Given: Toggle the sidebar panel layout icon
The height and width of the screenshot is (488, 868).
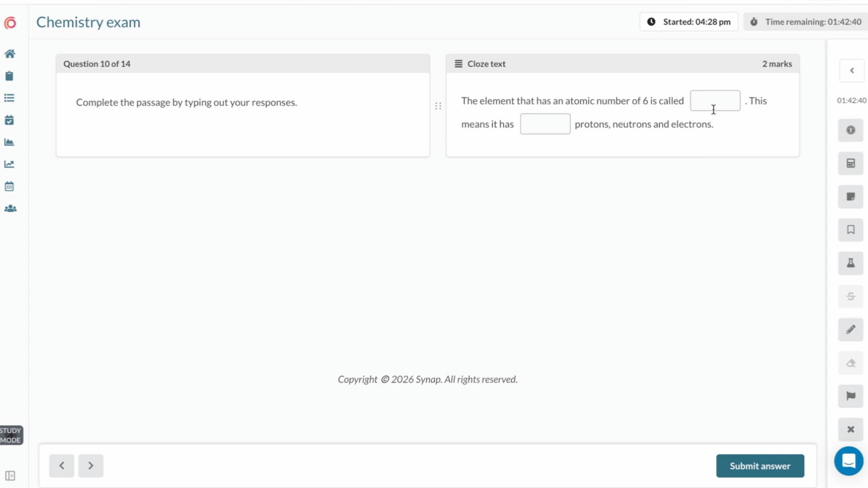Looking at the screenshot, I should 10,476.
